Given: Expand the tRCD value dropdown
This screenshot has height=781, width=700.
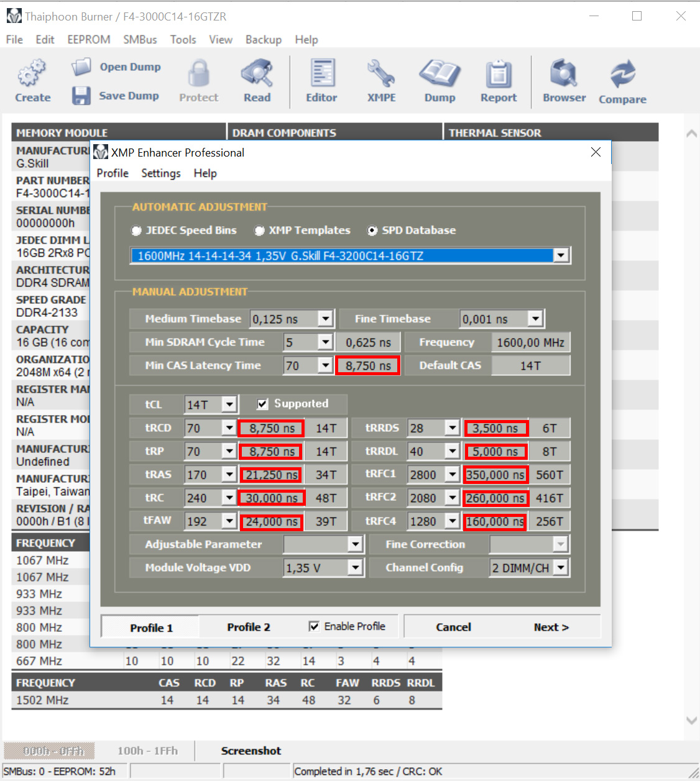Looking at the screenshot, I should [x=229, y=428].
